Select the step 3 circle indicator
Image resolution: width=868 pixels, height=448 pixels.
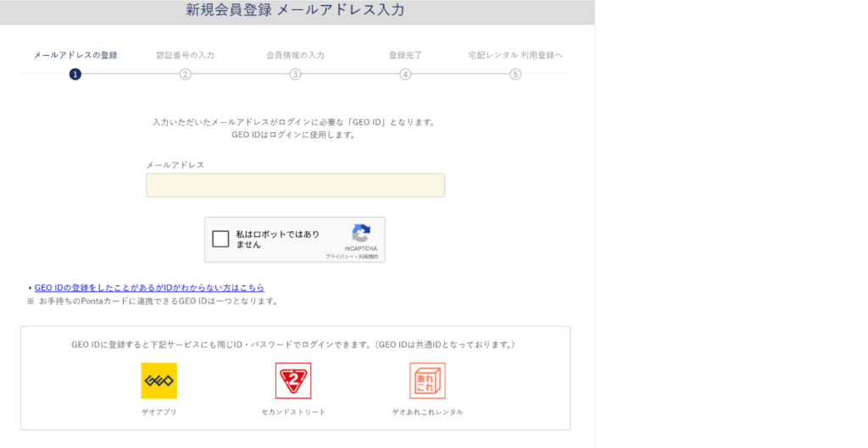295,75
